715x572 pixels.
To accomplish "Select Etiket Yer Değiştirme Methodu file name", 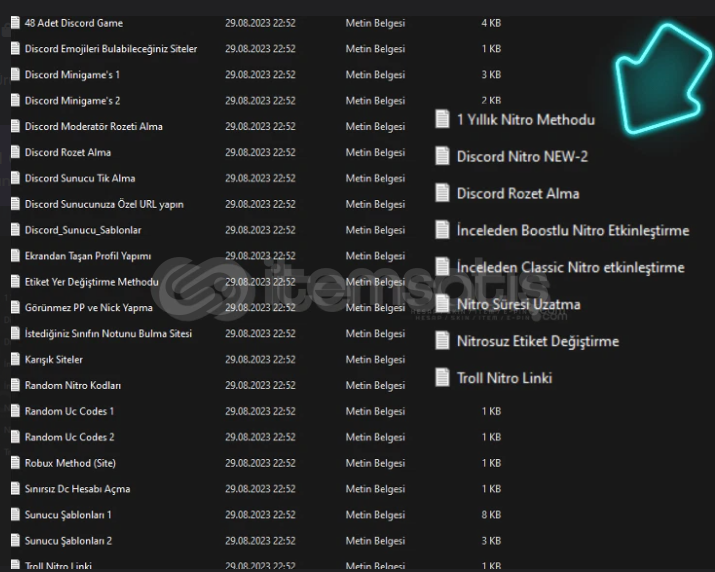I will point(92,282).
